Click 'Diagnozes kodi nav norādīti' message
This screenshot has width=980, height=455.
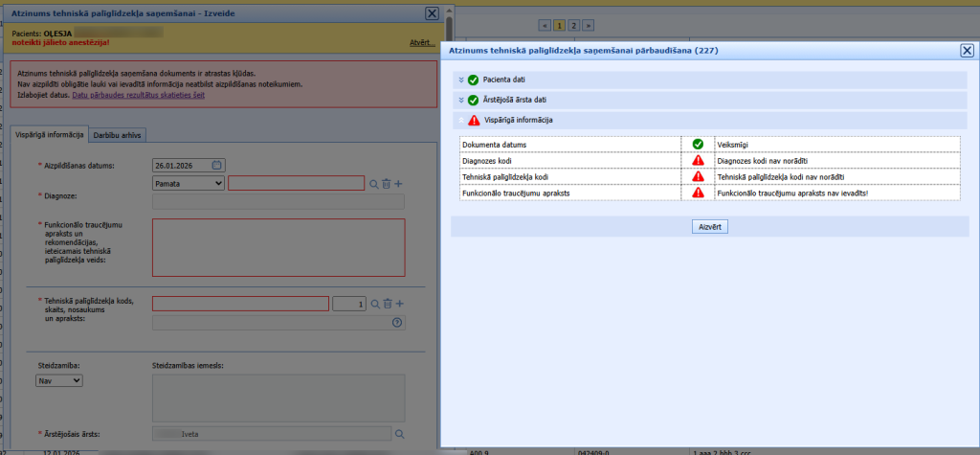pos(763,161)
